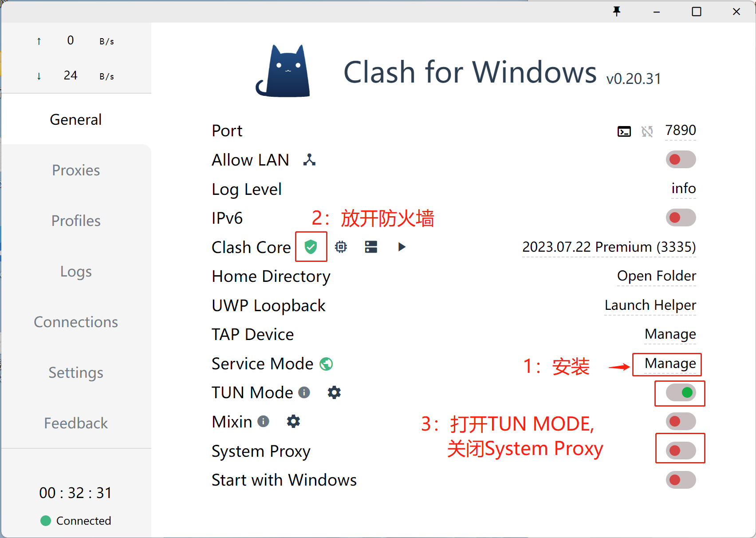Toggle the Allow LAN switch

681,159
